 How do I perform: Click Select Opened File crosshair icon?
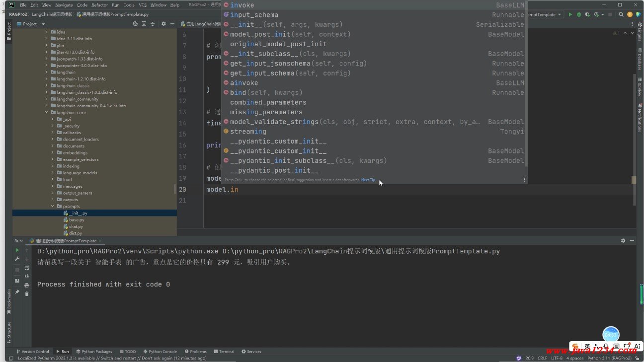click(135, 24)
